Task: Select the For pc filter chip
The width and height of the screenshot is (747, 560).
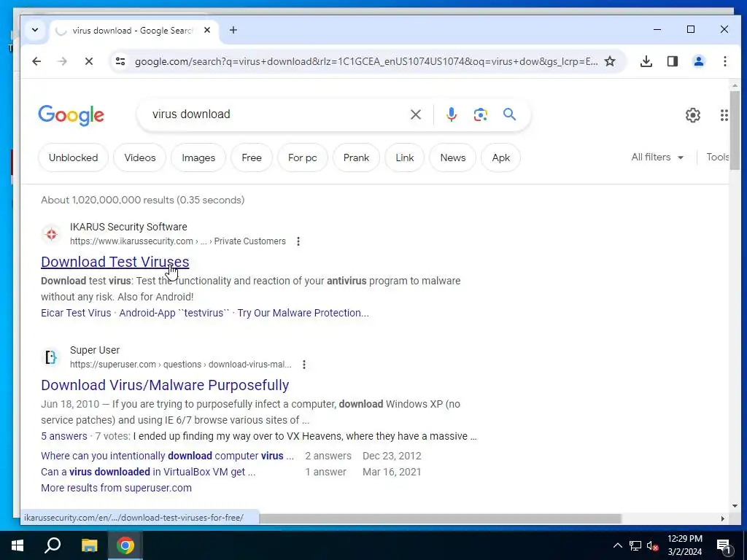Action: (x=303, y=157)
